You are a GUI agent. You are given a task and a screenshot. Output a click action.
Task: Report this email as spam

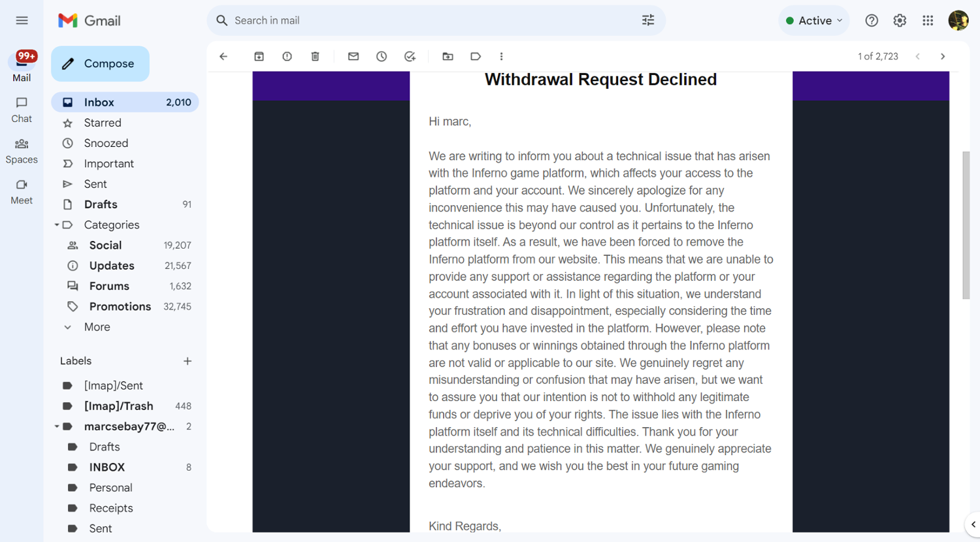[x=287, y=57]
